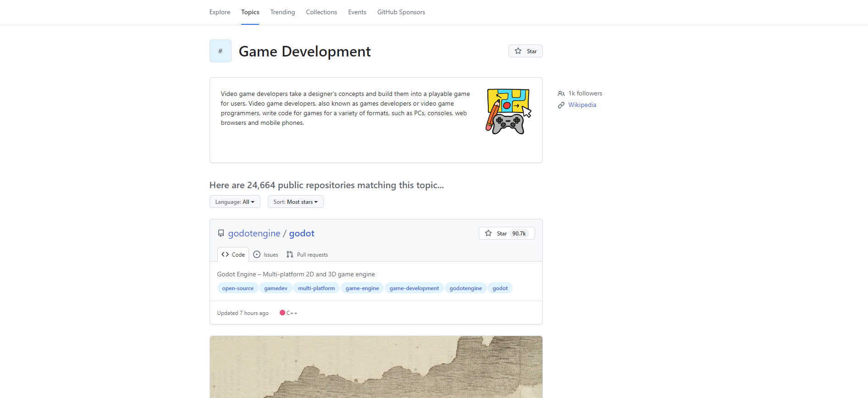Viewport: 868px width, 398px height.
Task: Click the multi-platform topic tag
Action: click(316, 288)
